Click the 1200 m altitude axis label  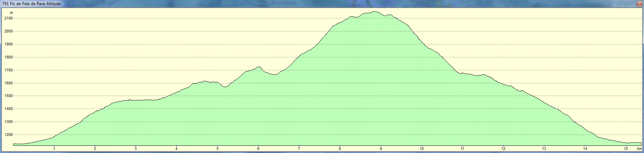[9, 135]
